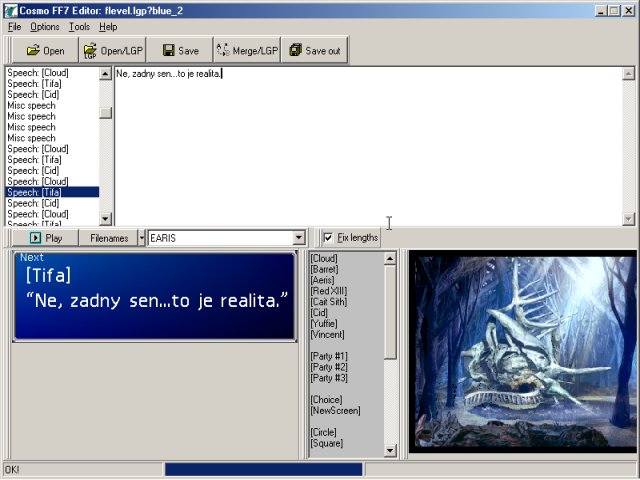Insert the [Party #1] tag
This screenshot has height=480, width=640.
[x=329, y=356]
